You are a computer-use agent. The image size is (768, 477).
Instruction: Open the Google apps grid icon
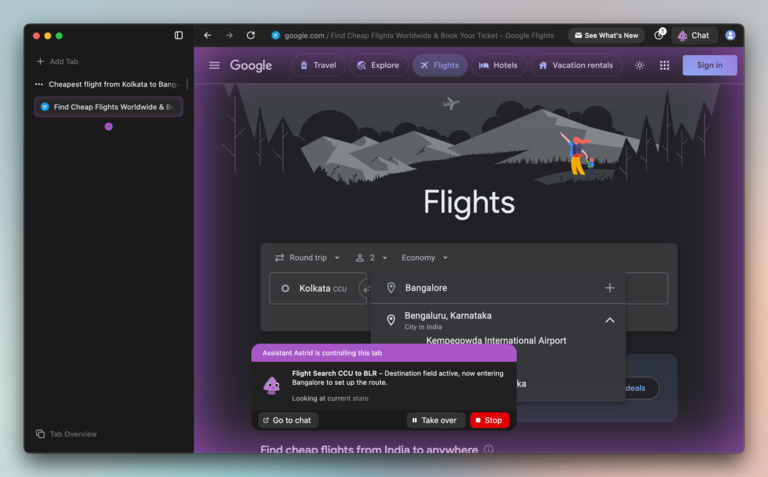[664, 65]
